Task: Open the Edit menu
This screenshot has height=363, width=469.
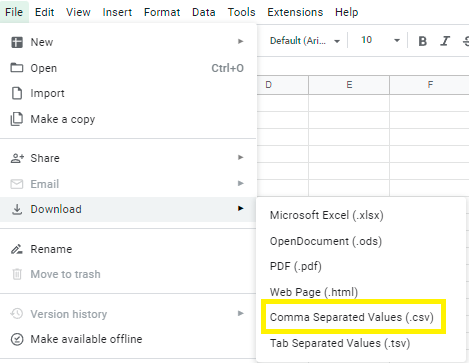Action: (44, 12)
